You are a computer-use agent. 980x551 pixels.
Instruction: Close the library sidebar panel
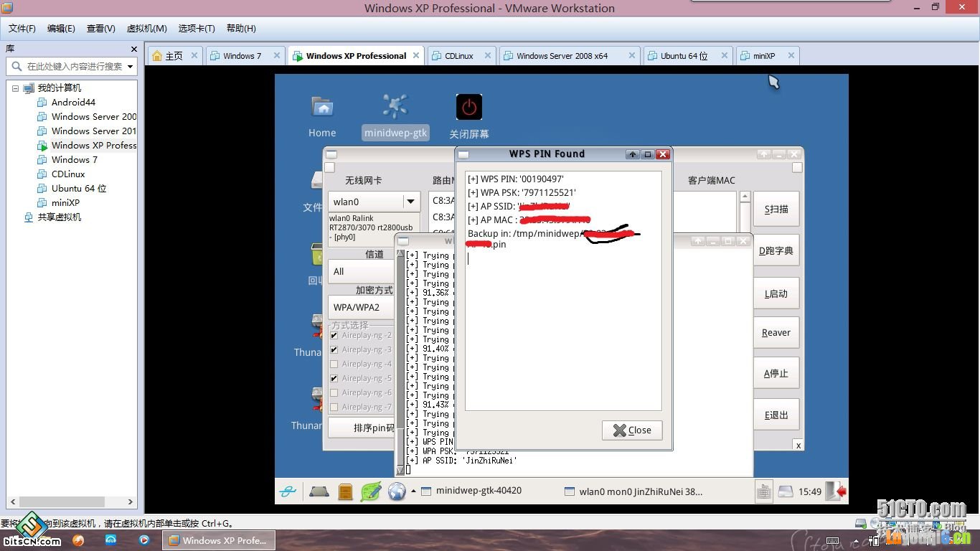click(134, 49)
